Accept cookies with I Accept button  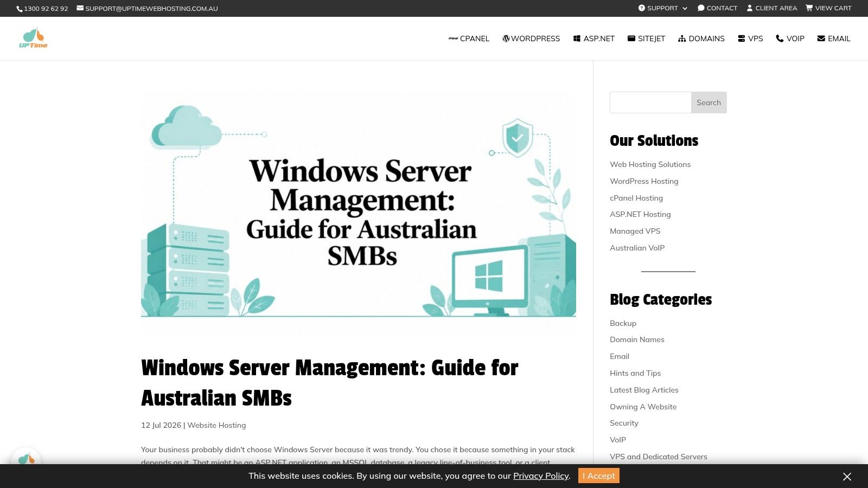click(599, 476)
